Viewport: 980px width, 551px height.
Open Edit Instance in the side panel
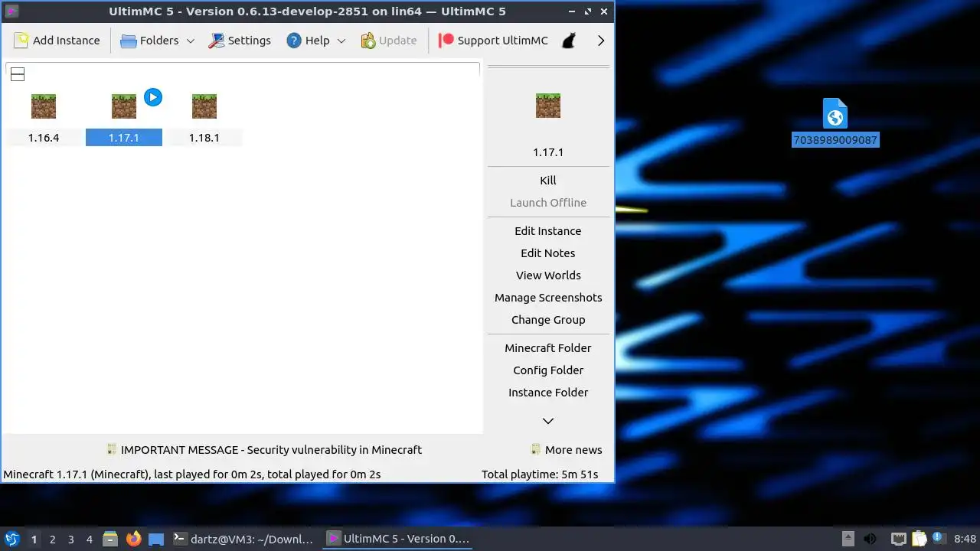[548, 231]
